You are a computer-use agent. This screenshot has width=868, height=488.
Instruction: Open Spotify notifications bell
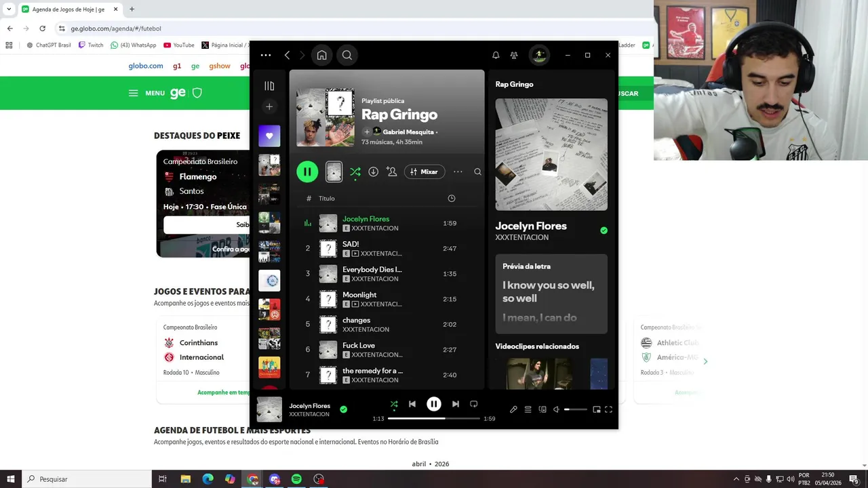point(496,56)
